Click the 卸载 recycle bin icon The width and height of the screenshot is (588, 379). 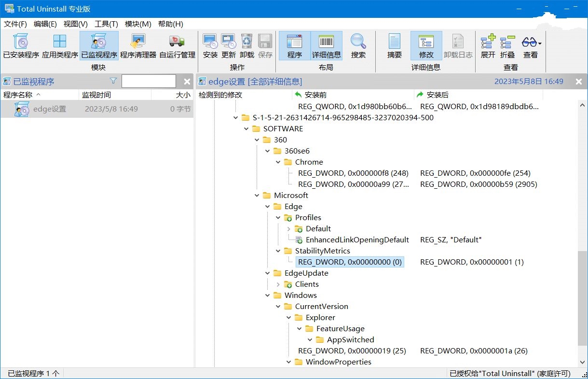coord(246,46)
